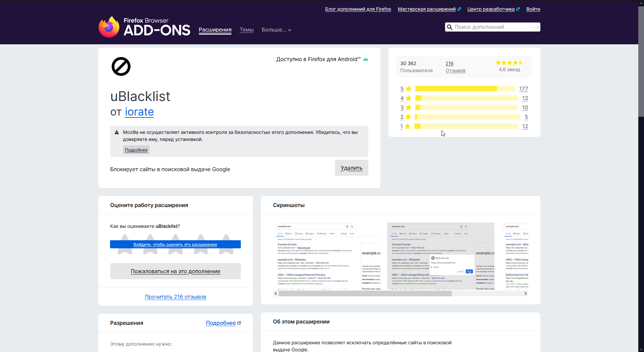
Task: Open the first screenshot thumbnail
Action: pos(327,256)
